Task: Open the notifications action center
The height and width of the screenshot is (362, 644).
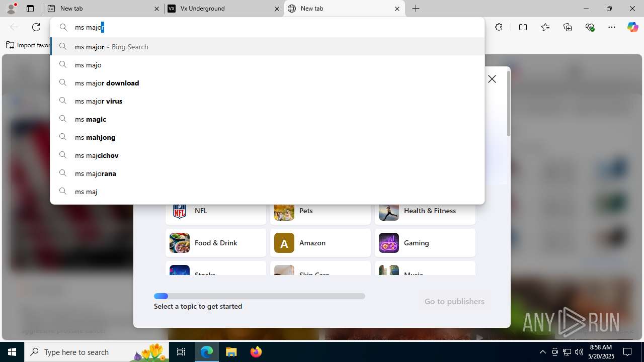Action: point(628,352)
